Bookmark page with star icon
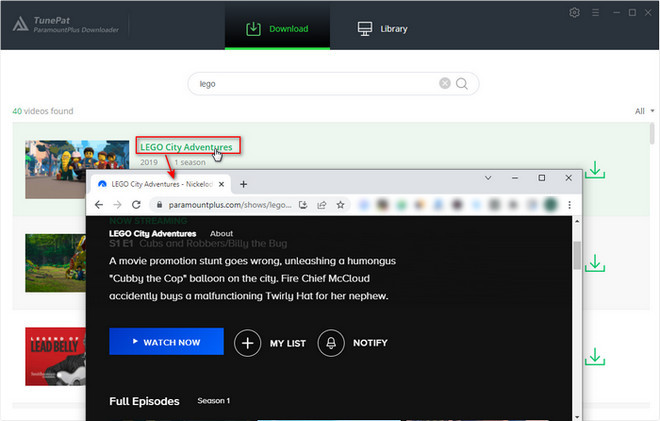Viewport: 660px width, 421px height. pos(341,205)
